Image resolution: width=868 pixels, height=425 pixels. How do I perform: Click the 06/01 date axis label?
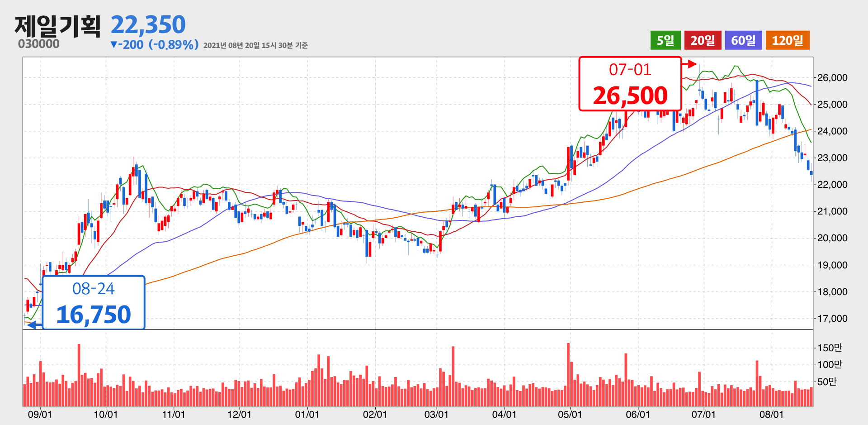point(638,415)
